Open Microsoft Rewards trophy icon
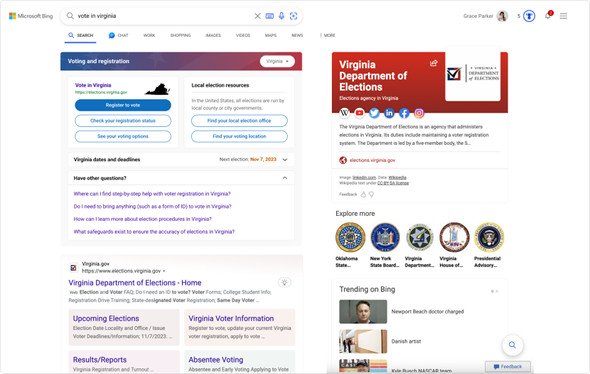590x374 pixels. [x=529, y=16]
